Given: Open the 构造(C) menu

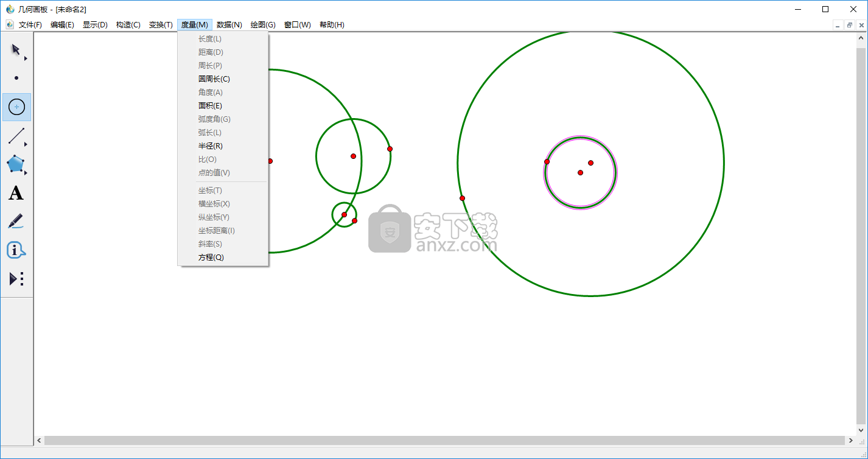Looking at the screenshot, I should (128, 25).
